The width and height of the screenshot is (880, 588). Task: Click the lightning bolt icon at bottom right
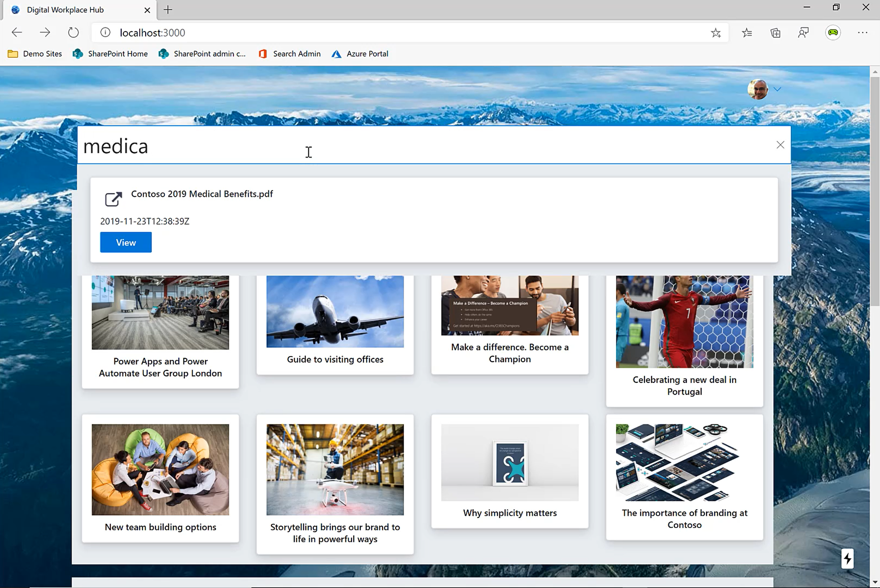(x=848, y=559)
